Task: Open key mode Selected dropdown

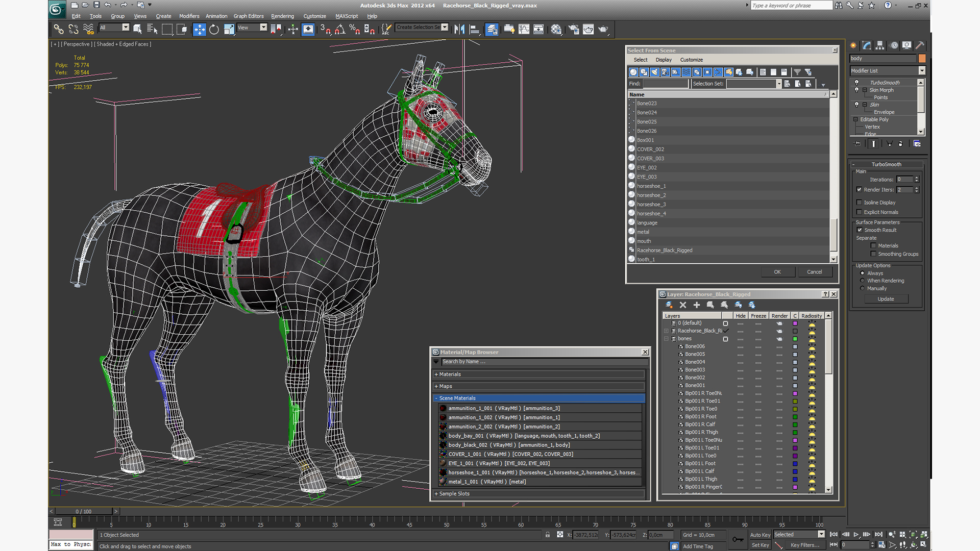Action: tap(821, 535)
